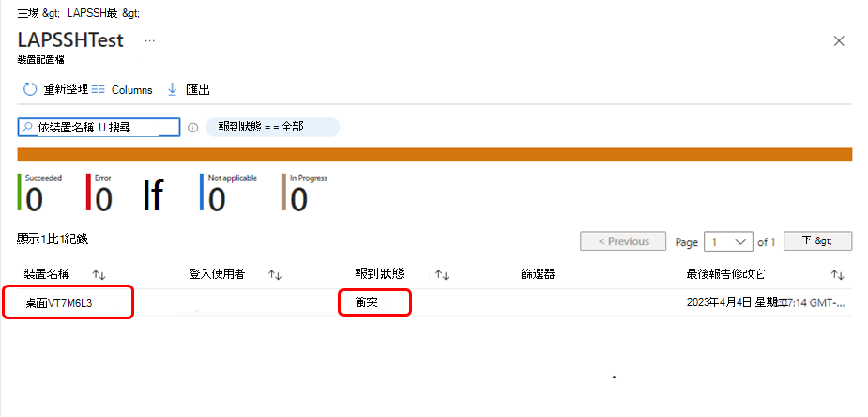
Task: Click the refresh circular arrow icon
Action: pos(29,89)
